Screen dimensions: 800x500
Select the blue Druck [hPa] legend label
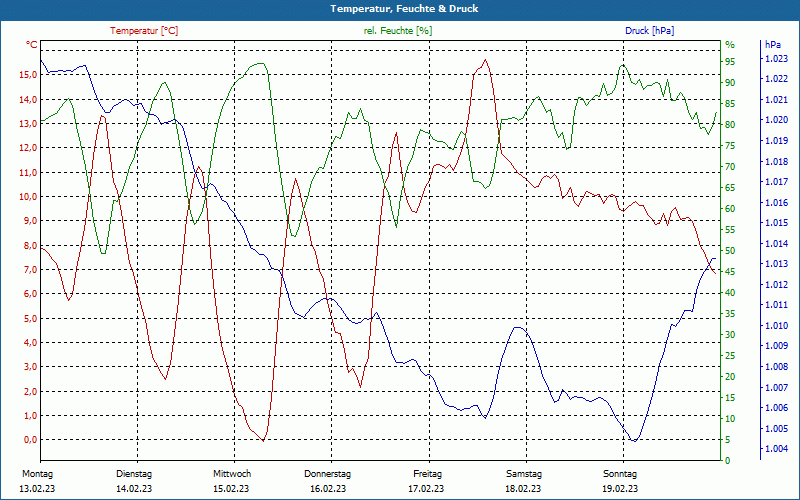[x=649, y=31]
